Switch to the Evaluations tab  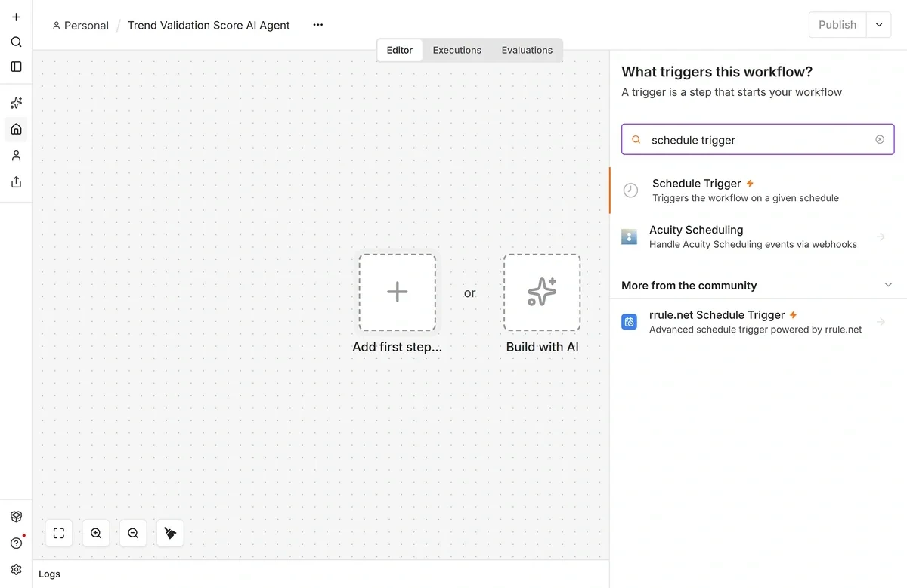pyautogui.click(x=527, y=50)
